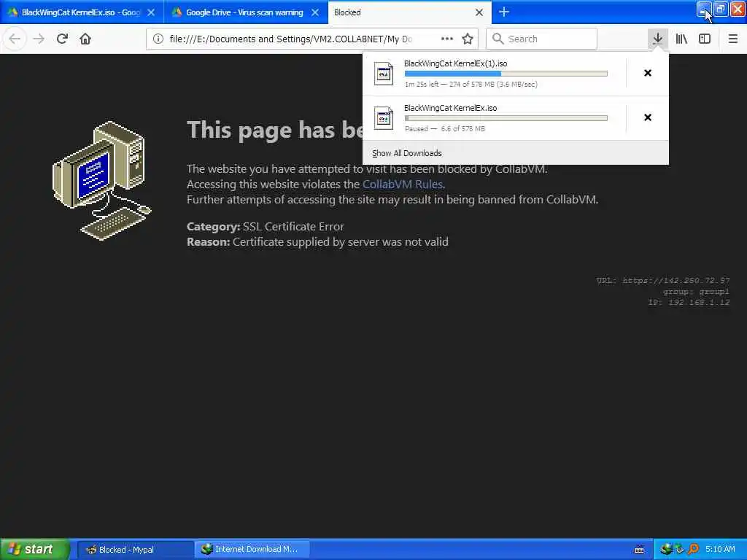Bookmark this page with the star

coord(468,39)
